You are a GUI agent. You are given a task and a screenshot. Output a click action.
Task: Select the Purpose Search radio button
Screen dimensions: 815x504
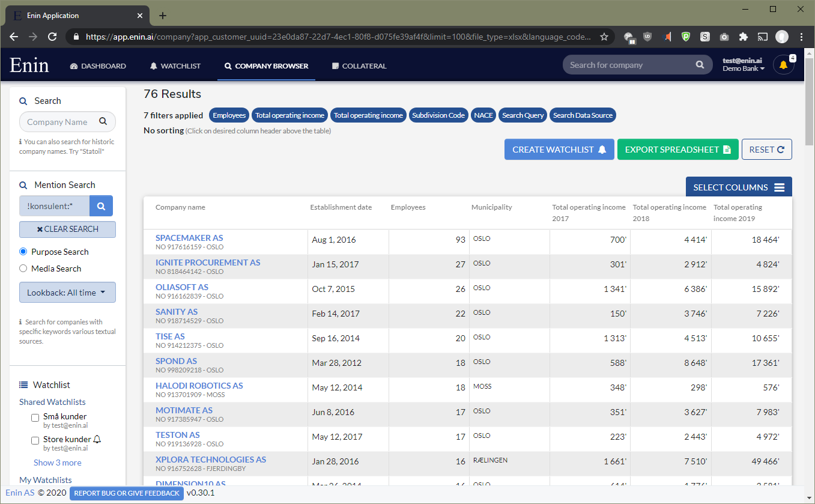tap(23, 252)
